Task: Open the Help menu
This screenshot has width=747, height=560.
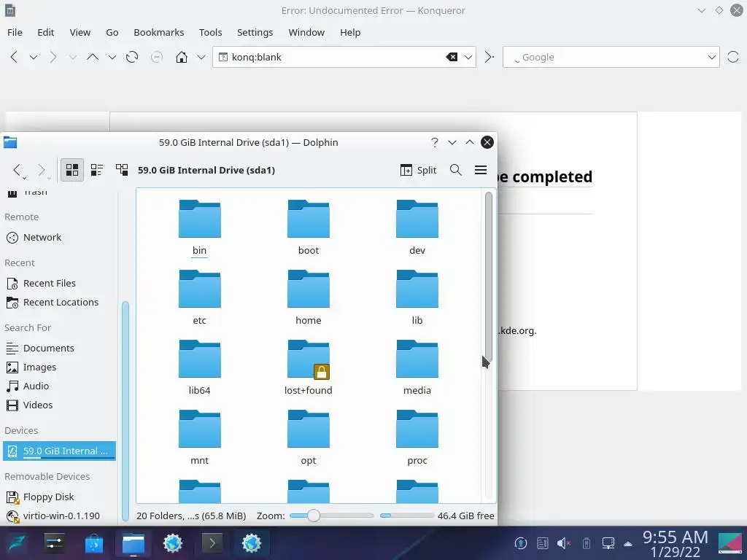Action: pyautogui.click(x=350, y=32)
